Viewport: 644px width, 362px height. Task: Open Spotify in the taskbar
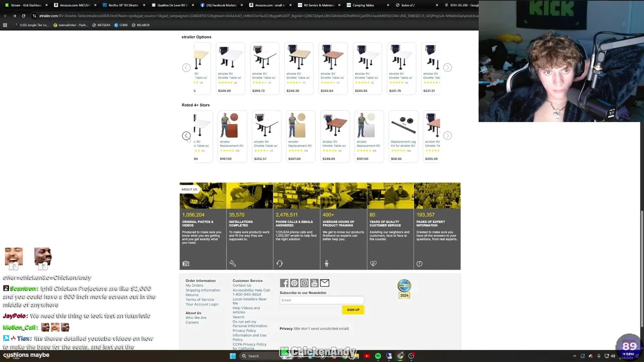pyautogui.click(x=378, y=356)
